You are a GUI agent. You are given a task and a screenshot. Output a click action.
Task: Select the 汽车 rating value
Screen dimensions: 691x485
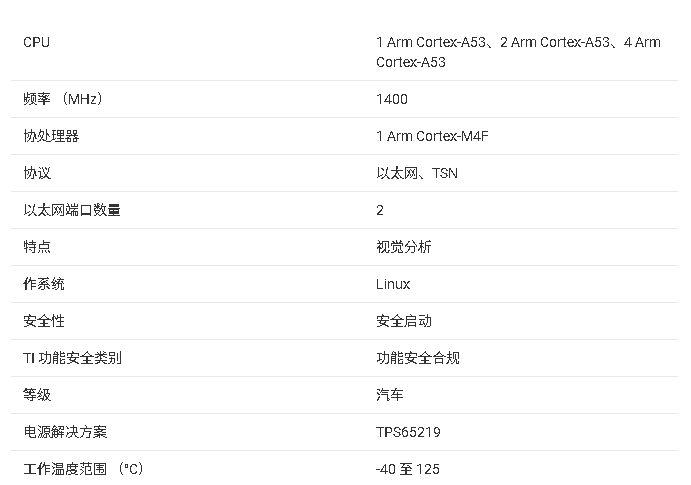tap(390, 395)
